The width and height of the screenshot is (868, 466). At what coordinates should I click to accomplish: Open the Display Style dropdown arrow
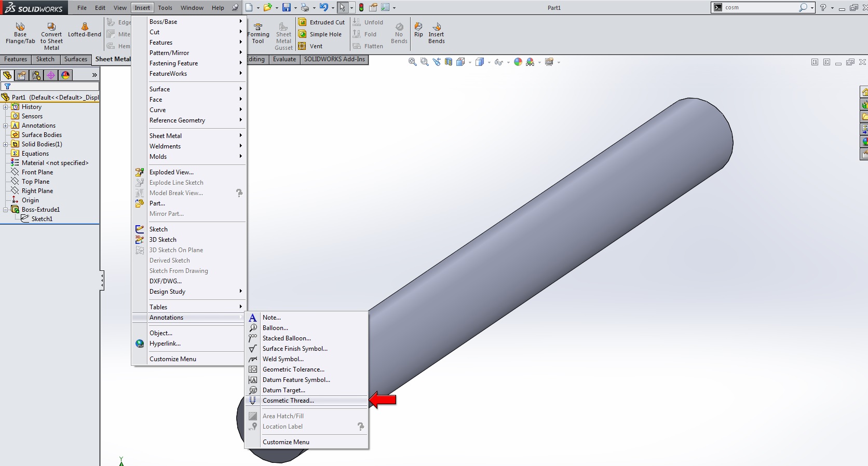tap(489, 62)
